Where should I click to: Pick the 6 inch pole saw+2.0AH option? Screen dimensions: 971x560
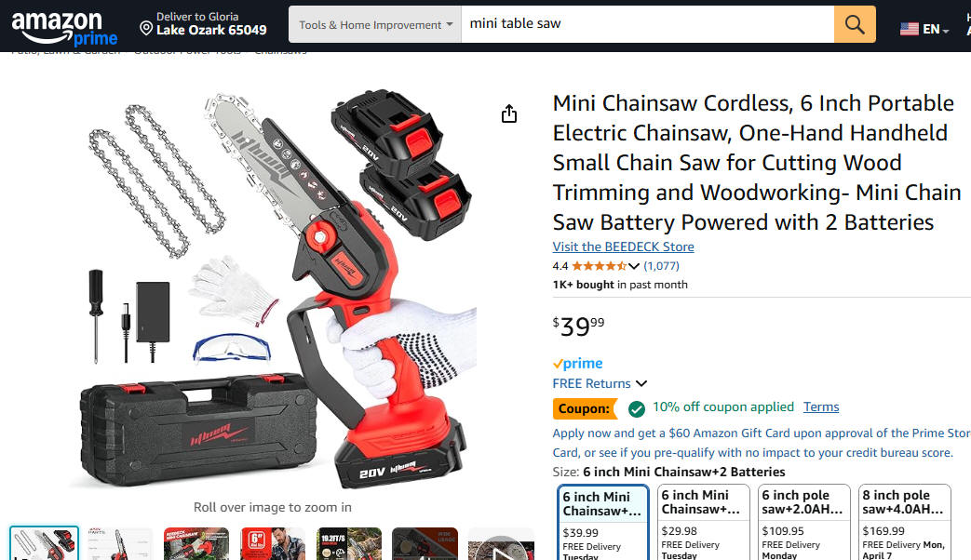point(803,523)
